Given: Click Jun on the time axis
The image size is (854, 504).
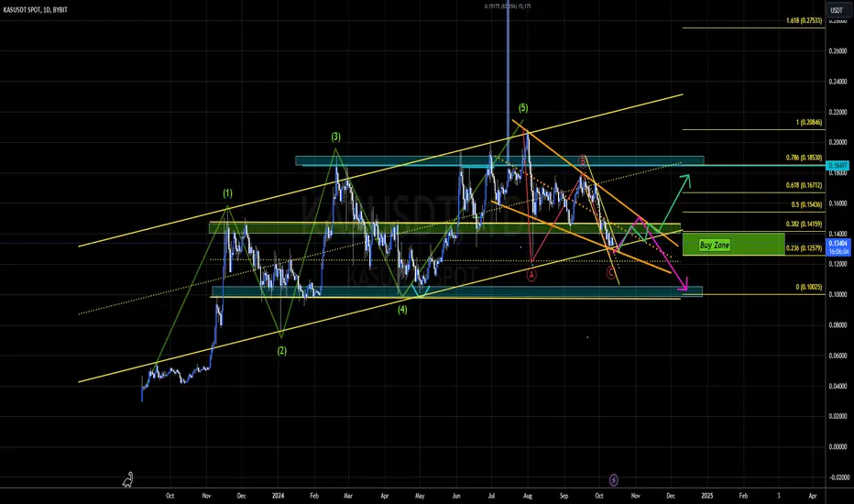Looking at the screenshot, I should (x=456, y=496).
